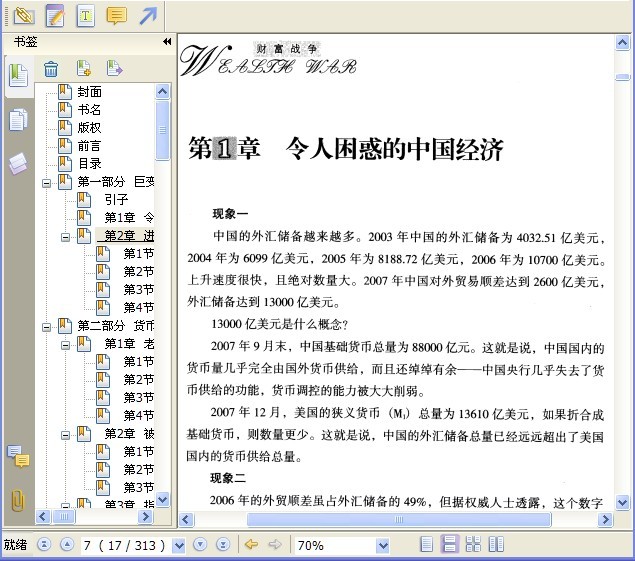Open the 前言 bookmark

pos(89,146)
